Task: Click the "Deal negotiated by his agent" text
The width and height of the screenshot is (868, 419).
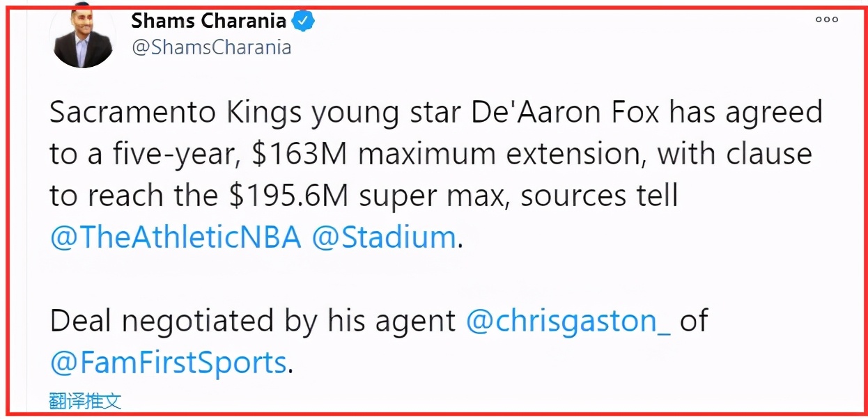Action: [253, 321]
